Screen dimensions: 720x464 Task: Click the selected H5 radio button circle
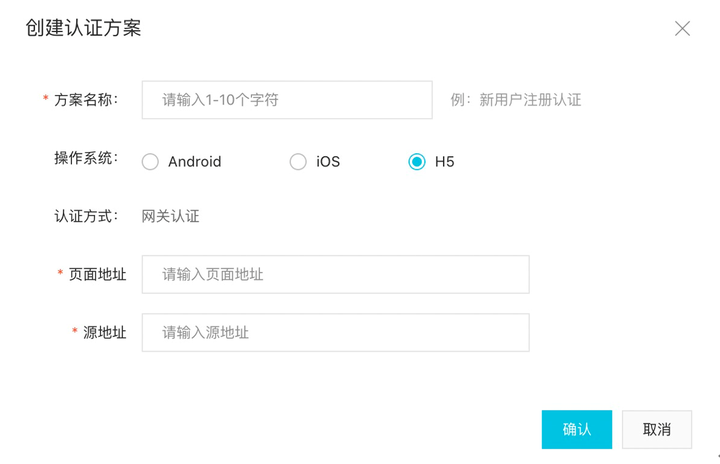[x=417, y=161]
